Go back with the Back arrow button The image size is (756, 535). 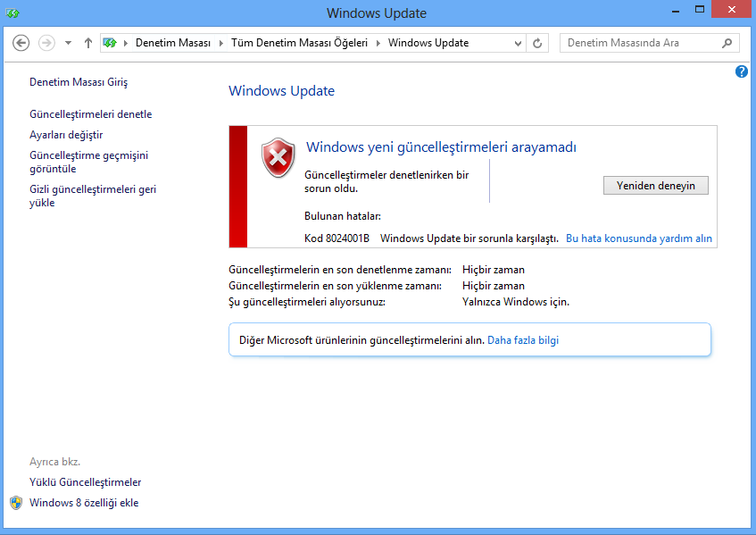tap(21, 43)
